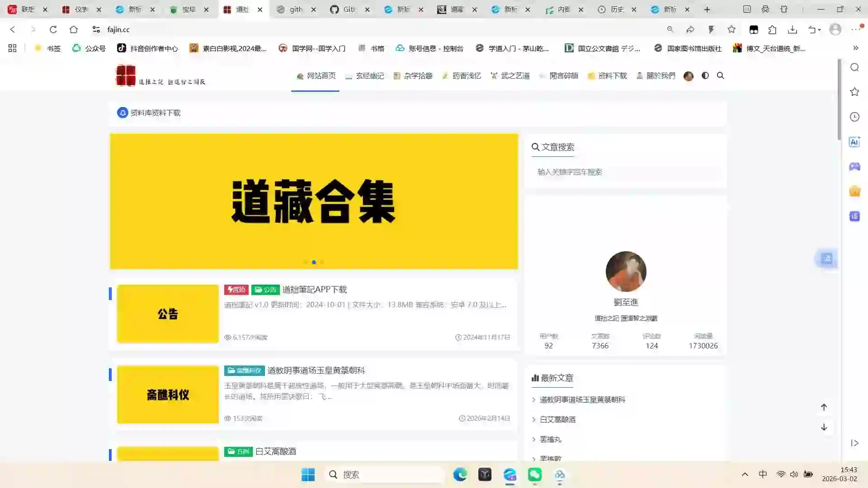Open the downloads icon in browser toolbar
The width and height of the screenshot is (868, 488).
(x=792, y=29)
